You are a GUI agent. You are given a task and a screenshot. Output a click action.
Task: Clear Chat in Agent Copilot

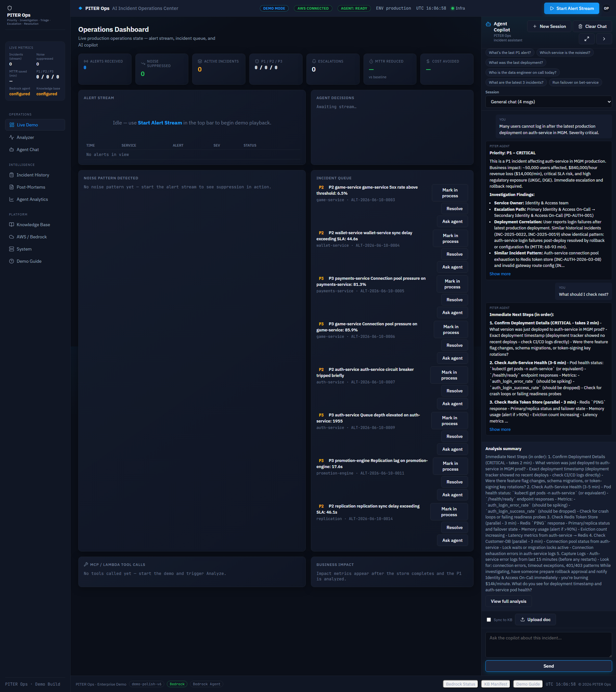coord(593,26)
